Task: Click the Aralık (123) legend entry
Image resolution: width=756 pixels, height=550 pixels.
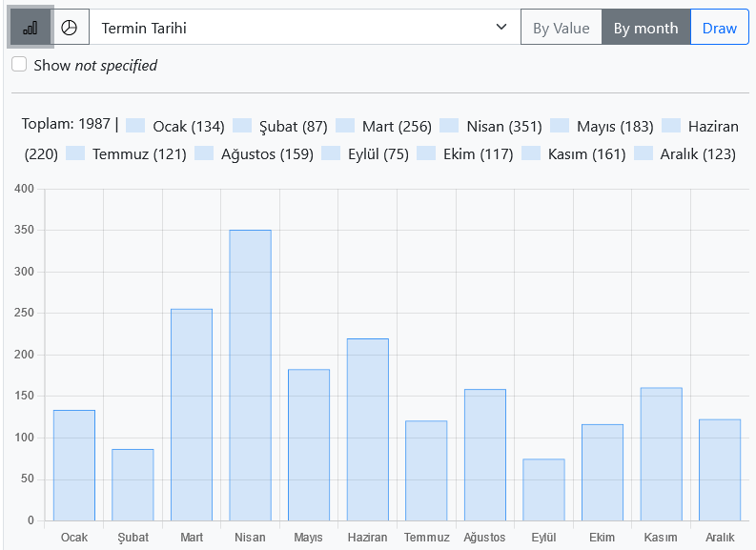Action: (x=697, y=153)
